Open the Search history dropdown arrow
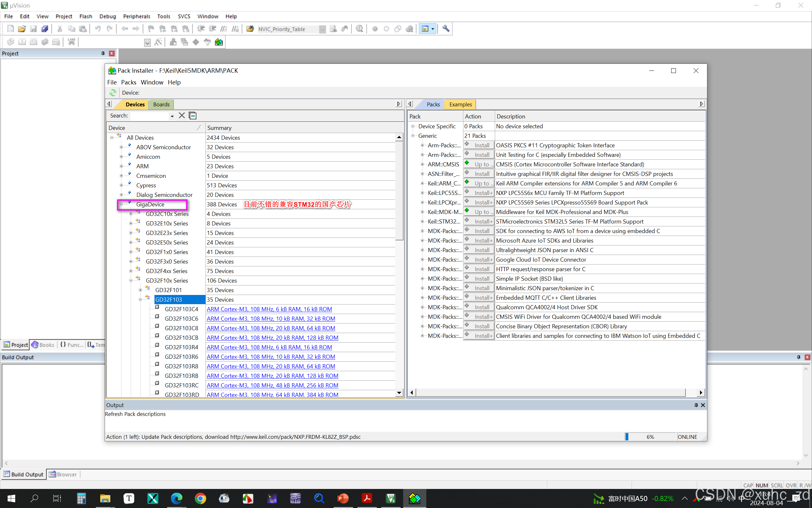Screen dimensions: 812x508 pyautogui.click(x=172, y=116)
